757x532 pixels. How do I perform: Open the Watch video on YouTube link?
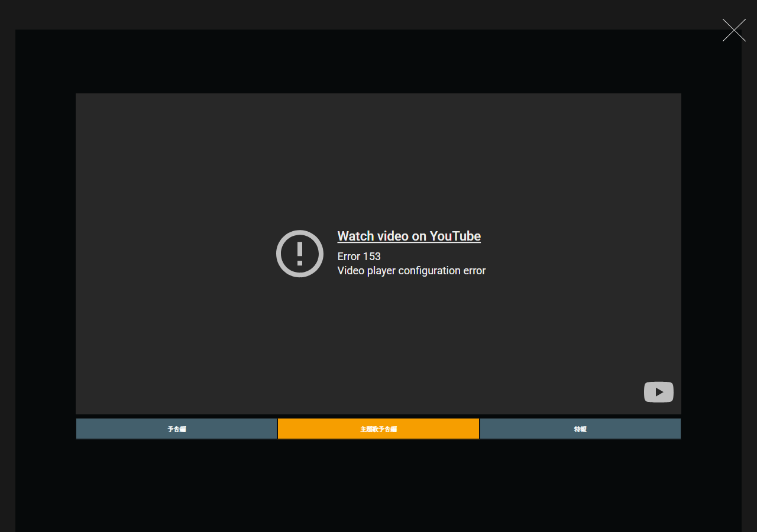409,236
